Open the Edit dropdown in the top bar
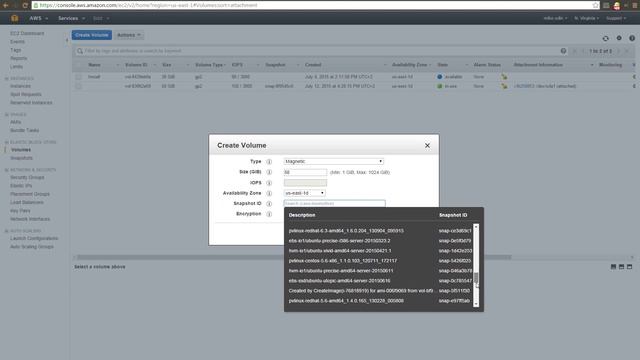The image size is (640, 360). pyautogui.click(x=101, y=18)
